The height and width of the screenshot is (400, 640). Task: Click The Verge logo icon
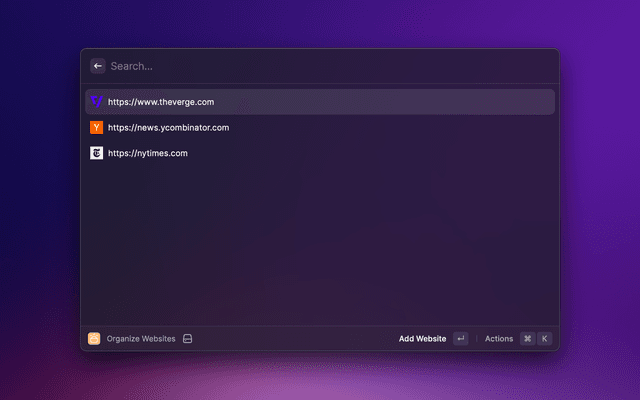click(x=96, y=102)
